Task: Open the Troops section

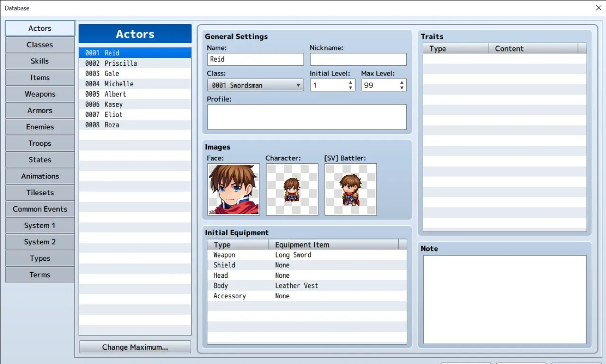Action: tap(40, 143)
